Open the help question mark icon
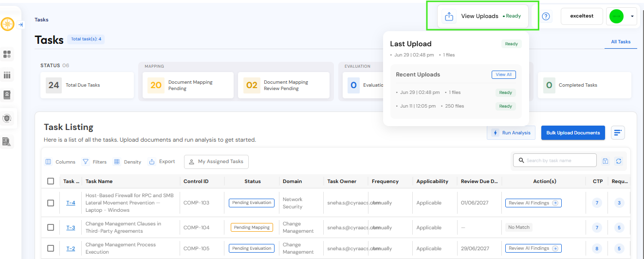Viewport: 644px width, 259px height. pyautogui.click(x=546, y=16)
